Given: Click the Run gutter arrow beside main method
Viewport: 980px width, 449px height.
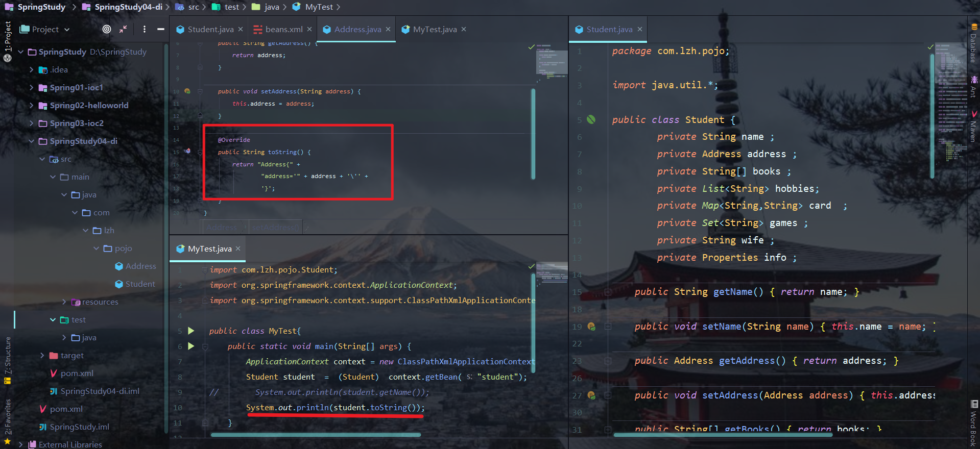Looking at the screenshot, I should coord(191,346).
